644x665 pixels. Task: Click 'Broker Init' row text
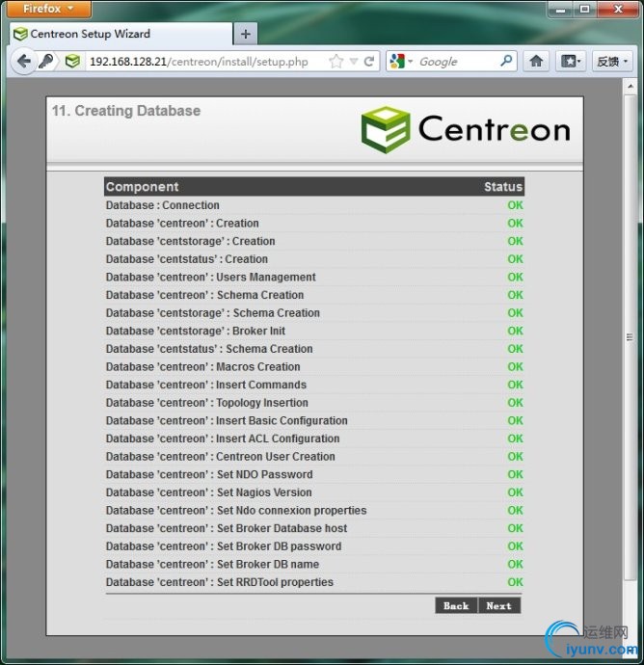[x=196, y=331]
